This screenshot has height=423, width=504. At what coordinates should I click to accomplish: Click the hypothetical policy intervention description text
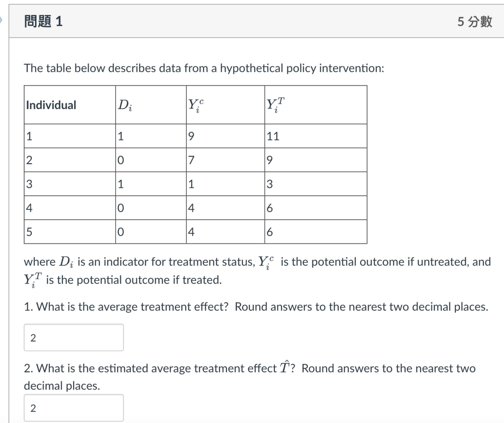point(204,68)
